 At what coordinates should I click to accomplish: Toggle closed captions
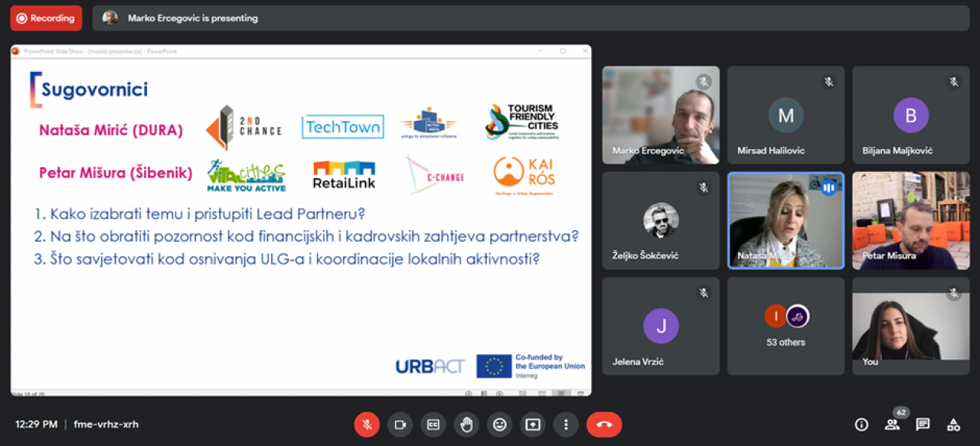[433, 425]
